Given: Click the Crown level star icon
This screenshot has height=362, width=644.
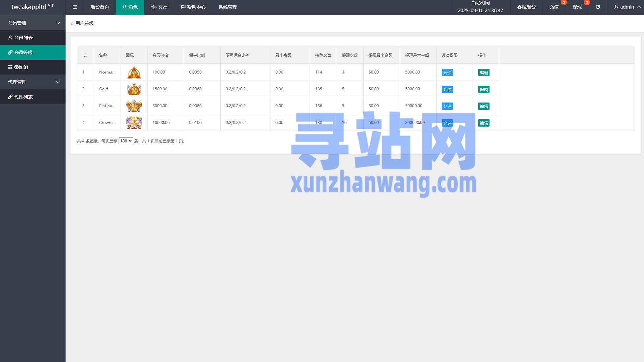Looking at the screenshot, I should coord(134,123).
